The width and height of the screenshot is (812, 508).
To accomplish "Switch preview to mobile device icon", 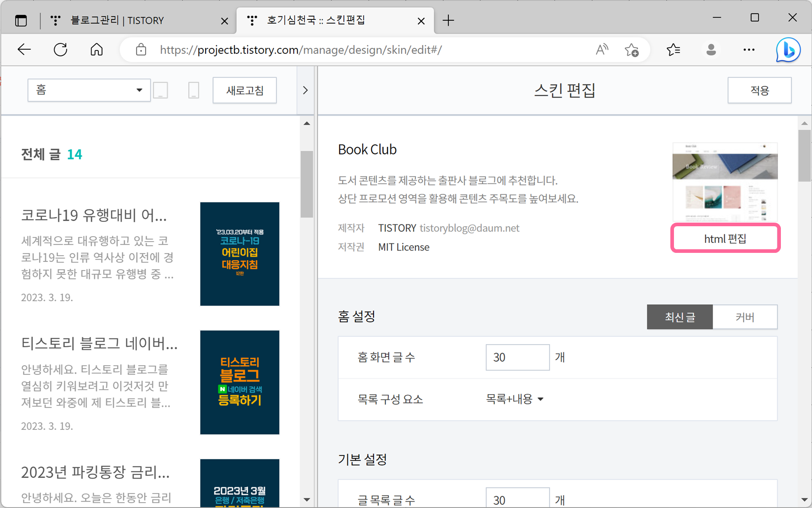I will point(194,90).
